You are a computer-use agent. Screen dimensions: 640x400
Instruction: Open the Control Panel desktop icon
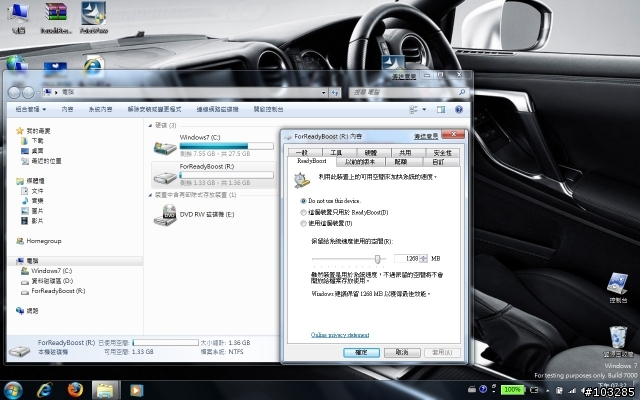coord(617,283)
